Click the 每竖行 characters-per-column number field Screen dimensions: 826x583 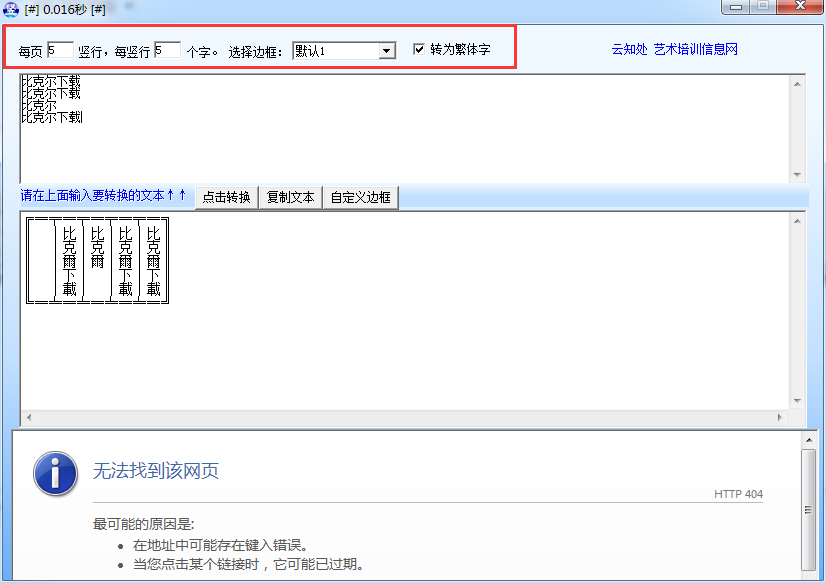coord(166,49)
